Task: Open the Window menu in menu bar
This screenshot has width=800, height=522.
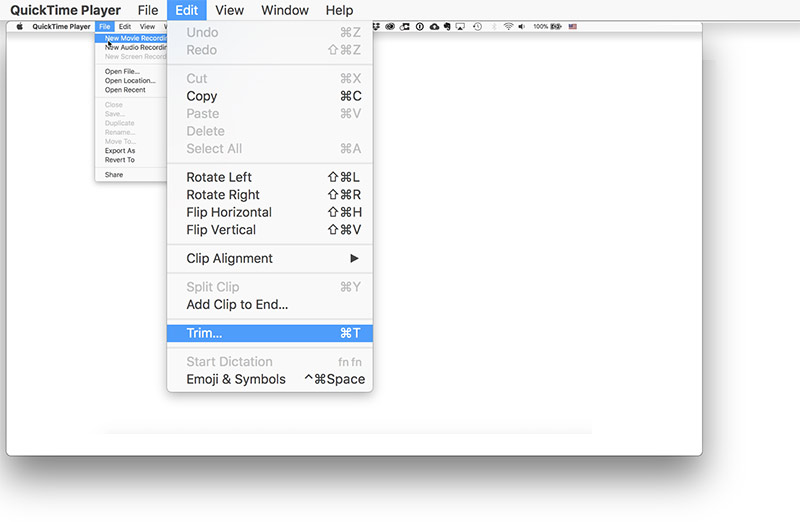Action: tap(285, 10)
